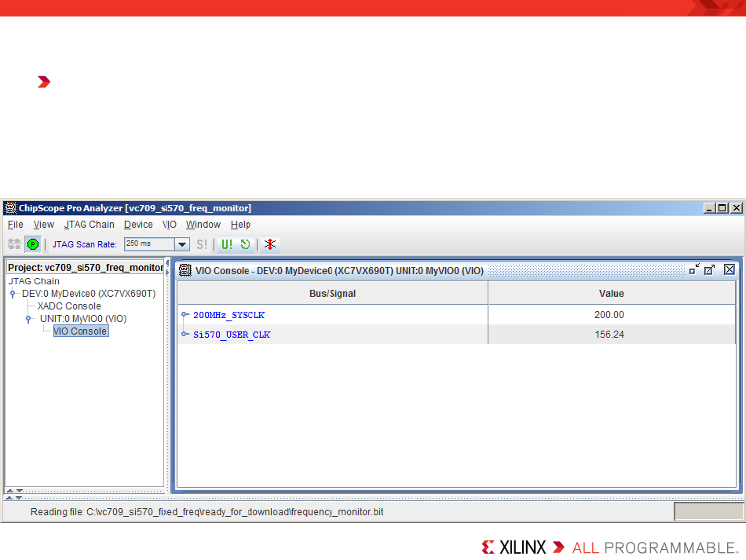Close the VIO Console inner window

pos(730,269)
